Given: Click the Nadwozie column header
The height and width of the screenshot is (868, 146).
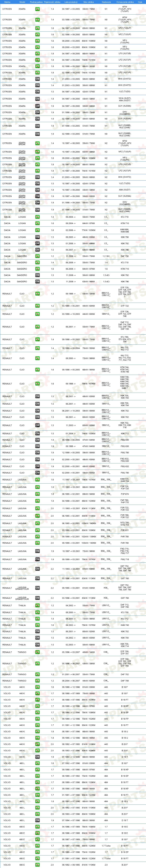Looking at the screenshot, I should 106,2.
